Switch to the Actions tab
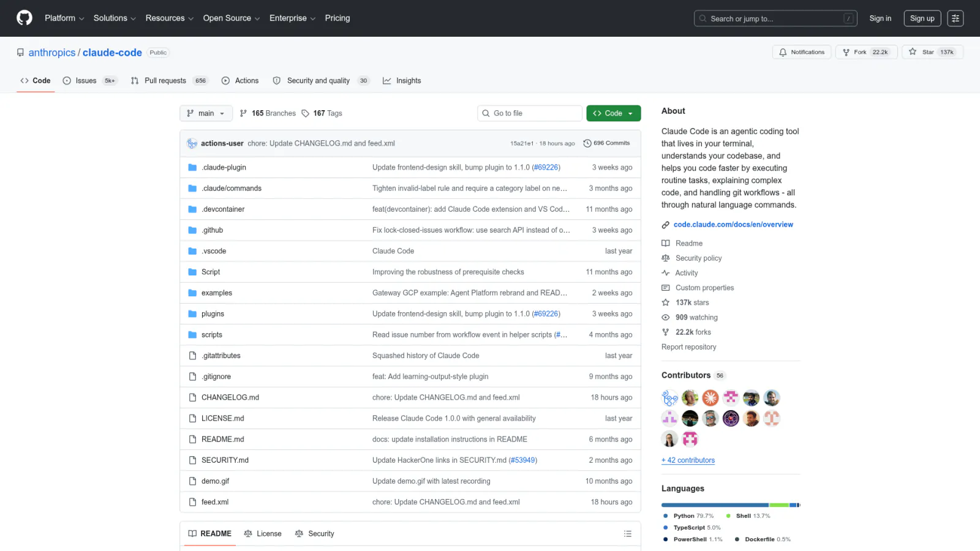The width and height of the screenshot is (980, 551). pyautogui.click(x=240, y=81)
